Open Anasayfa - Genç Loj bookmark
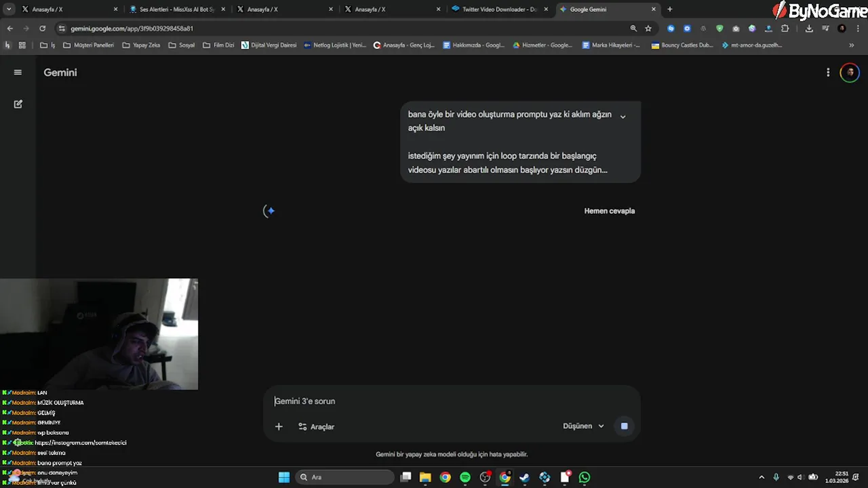The width and height of the screenshot is (868, 488). (404, 45)
